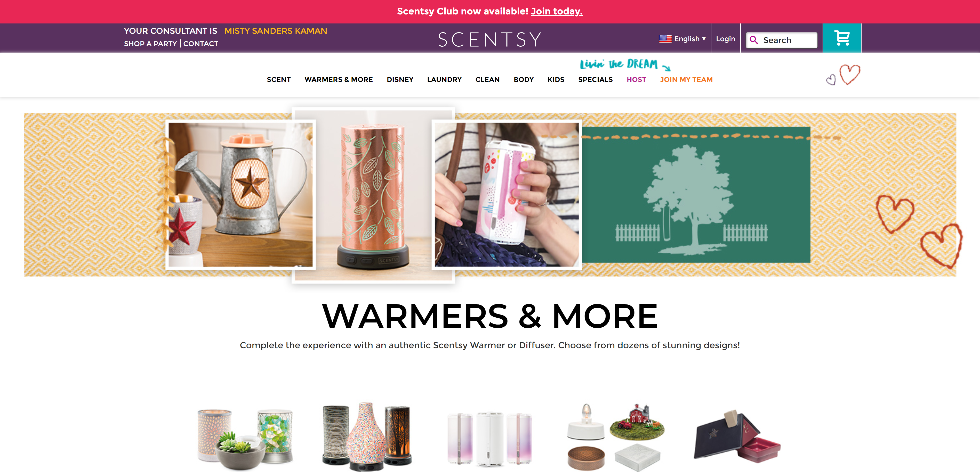
Task: Open the Scent menu
Action: tap(278, 79)
